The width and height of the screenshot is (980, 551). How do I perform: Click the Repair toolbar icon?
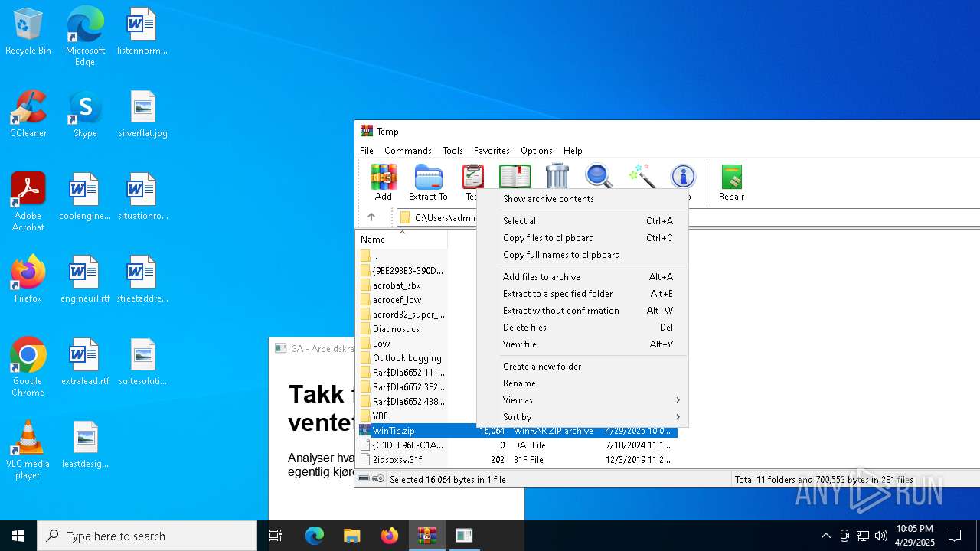(x=731, y=183)
